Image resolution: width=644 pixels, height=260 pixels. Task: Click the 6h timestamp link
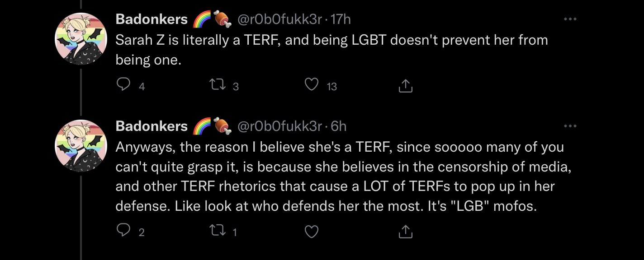(339, 126)
